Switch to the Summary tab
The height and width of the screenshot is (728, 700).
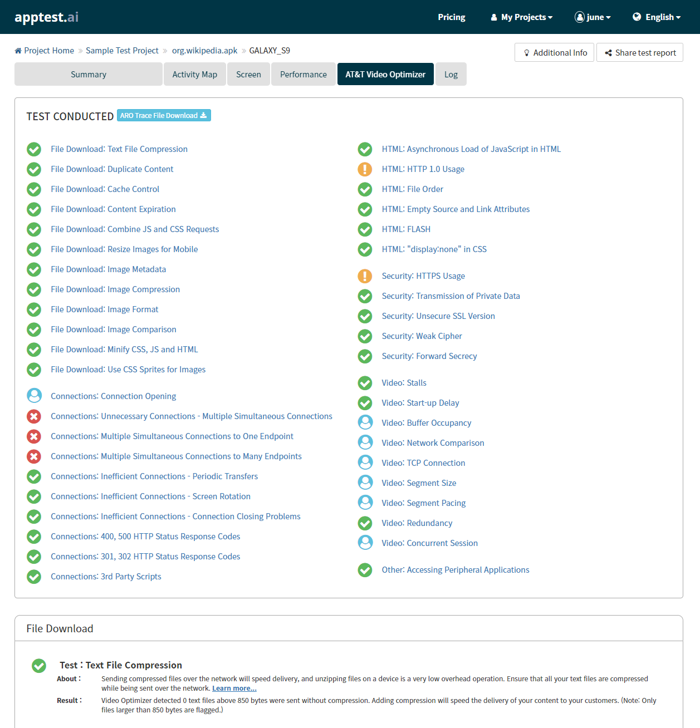point(89,75)
